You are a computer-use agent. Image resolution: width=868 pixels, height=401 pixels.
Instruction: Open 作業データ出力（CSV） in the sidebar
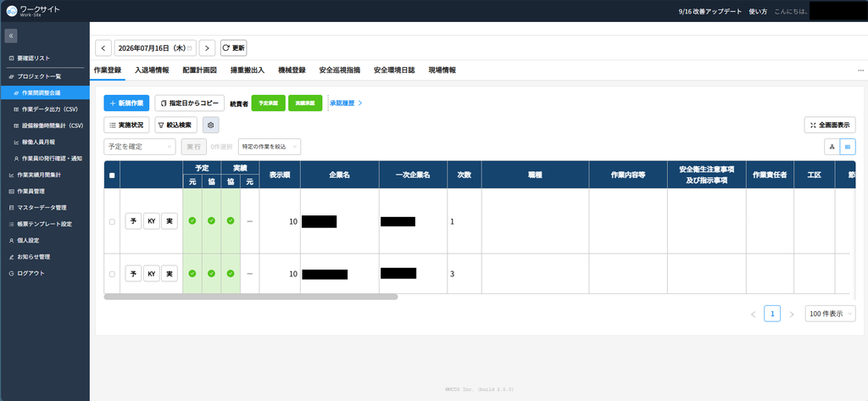45,109
